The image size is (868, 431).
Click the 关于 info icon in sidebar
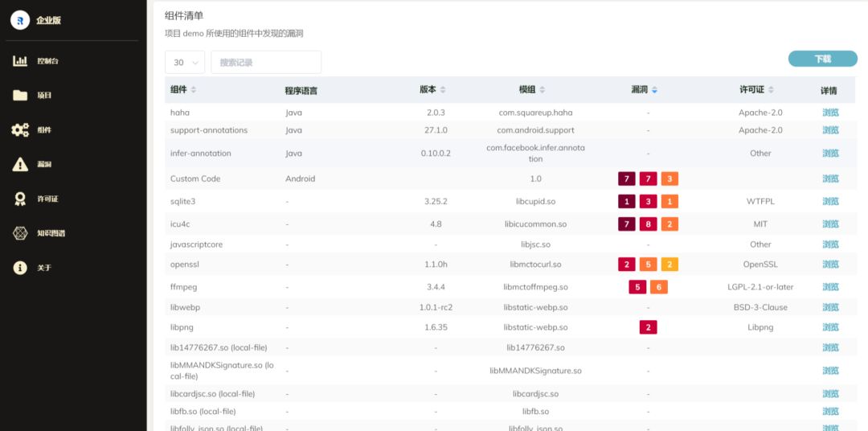pos(20,268)
